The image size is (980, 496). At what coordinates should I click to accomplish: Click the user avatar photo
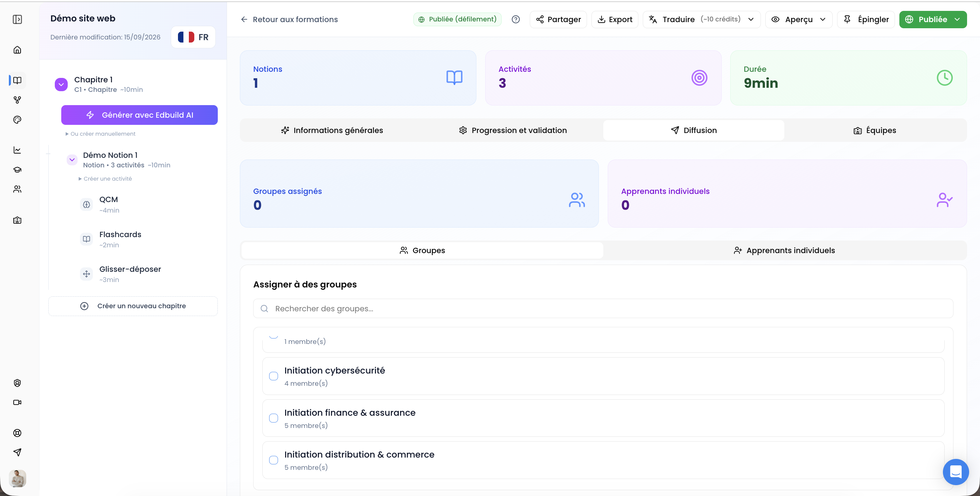tap(17, 479)
